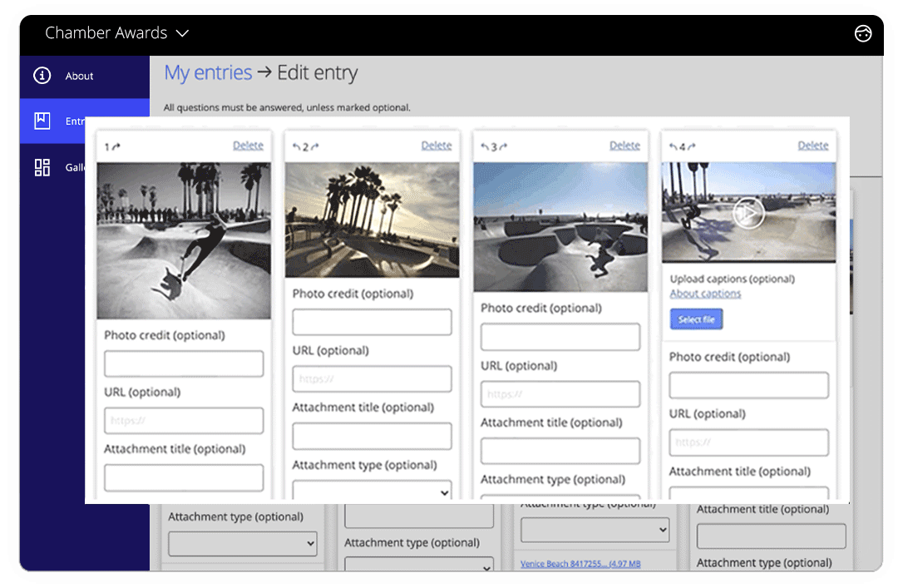Open the About section from sidebar

click(80, 75)
